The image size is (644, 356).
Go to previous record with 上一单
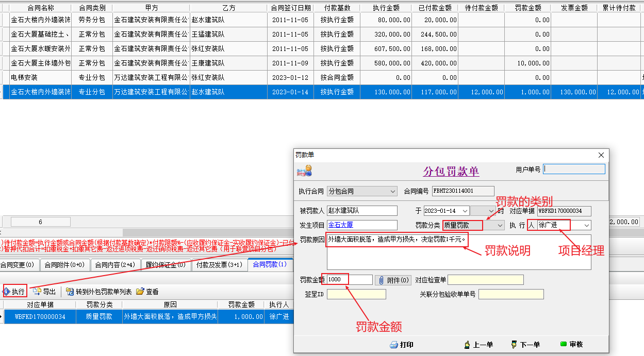(468, 345)
